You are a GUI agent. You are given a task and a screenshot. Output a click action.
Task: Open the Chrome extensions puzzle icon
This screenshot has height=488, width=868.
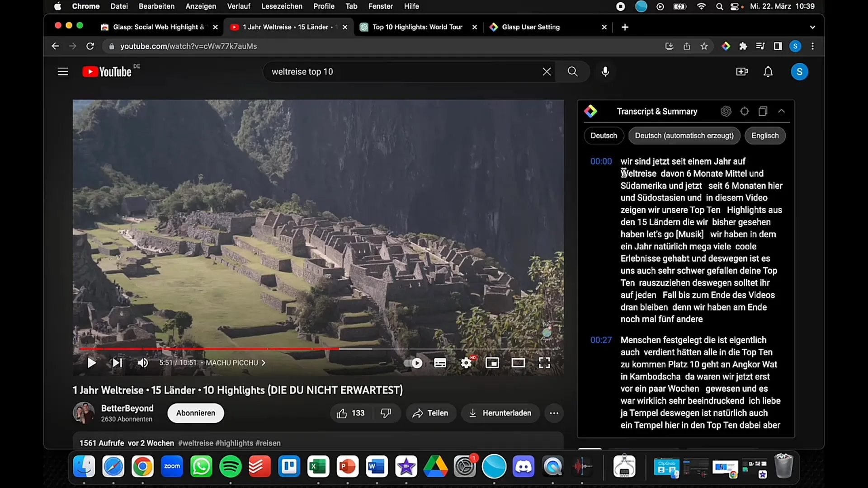pos(743,46)
